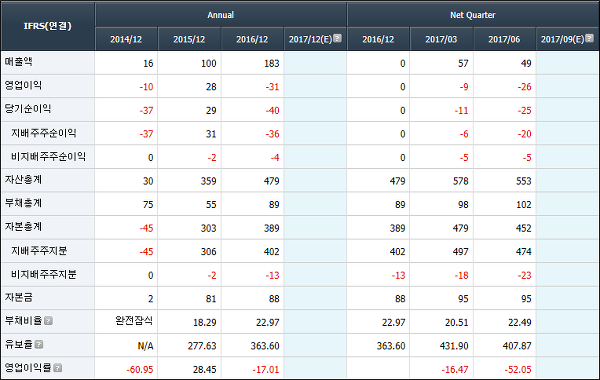Click 영업이익 value -26 for 2017/06
Screen dimensions: 600x380
tap(524, 87)
